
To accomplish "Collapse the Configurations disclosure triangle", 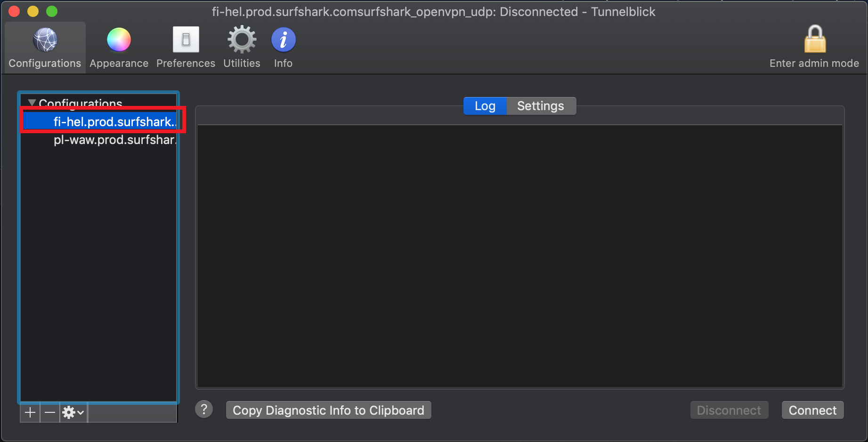I will pos(32,103).
